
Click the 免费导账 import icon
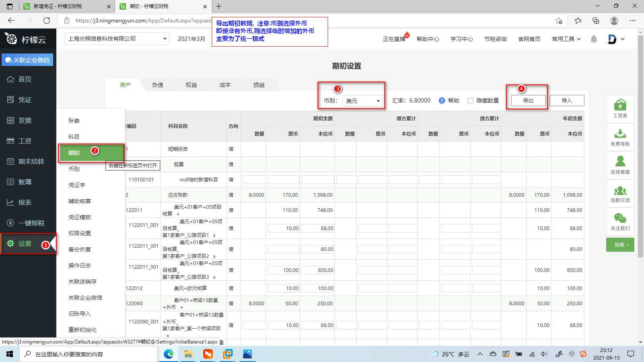tap(620, 134)
